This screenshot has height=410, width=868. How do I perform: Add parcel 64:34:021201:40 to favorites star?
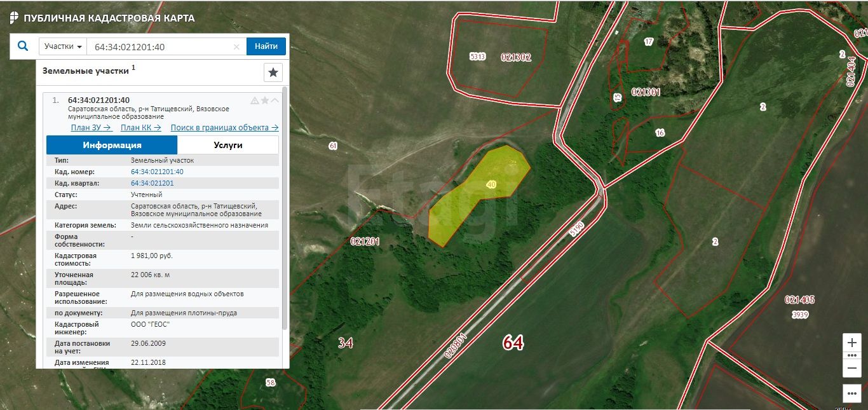click(265, 100)
